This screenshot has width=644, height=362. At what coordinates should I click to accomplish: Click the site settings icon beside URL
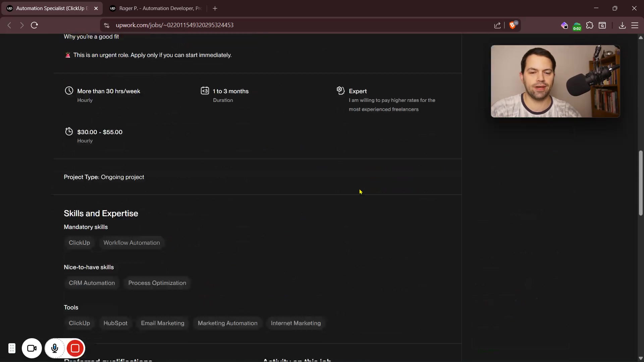(107, 25)
